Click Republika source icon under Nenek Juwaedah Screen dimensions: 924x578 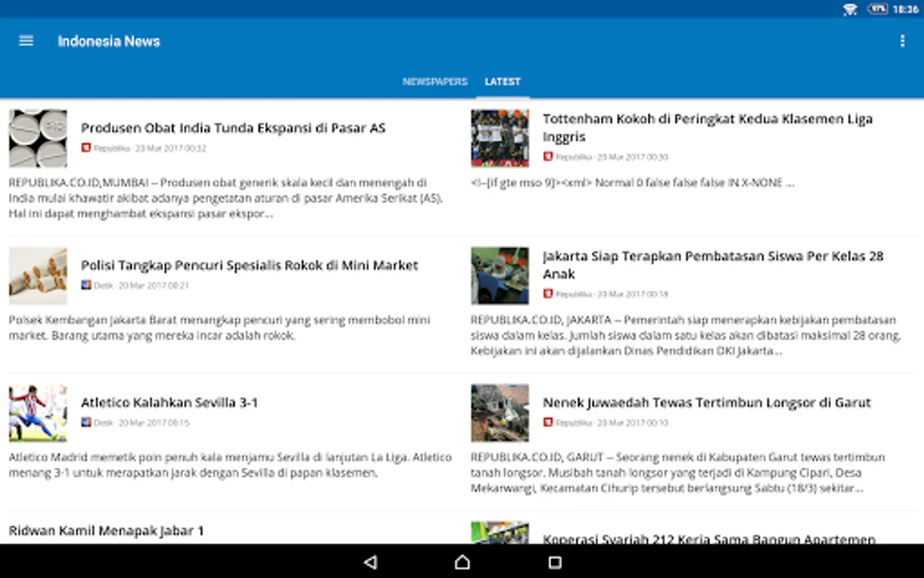pyautogui.click(x=548, y=423)
